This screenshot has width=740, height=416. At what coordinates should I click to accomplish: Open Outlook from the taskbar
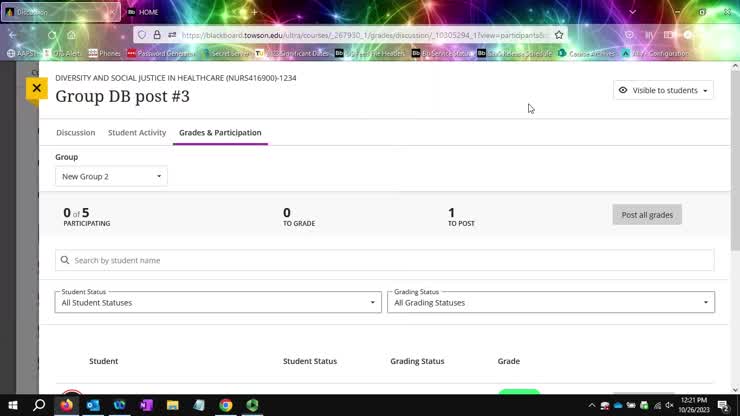[x=93, y=405]
